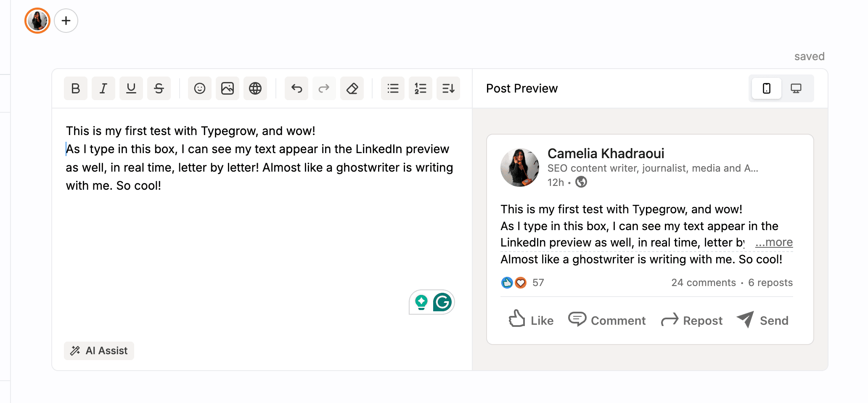Switch preview to mobile view

(x=767, y=88)
